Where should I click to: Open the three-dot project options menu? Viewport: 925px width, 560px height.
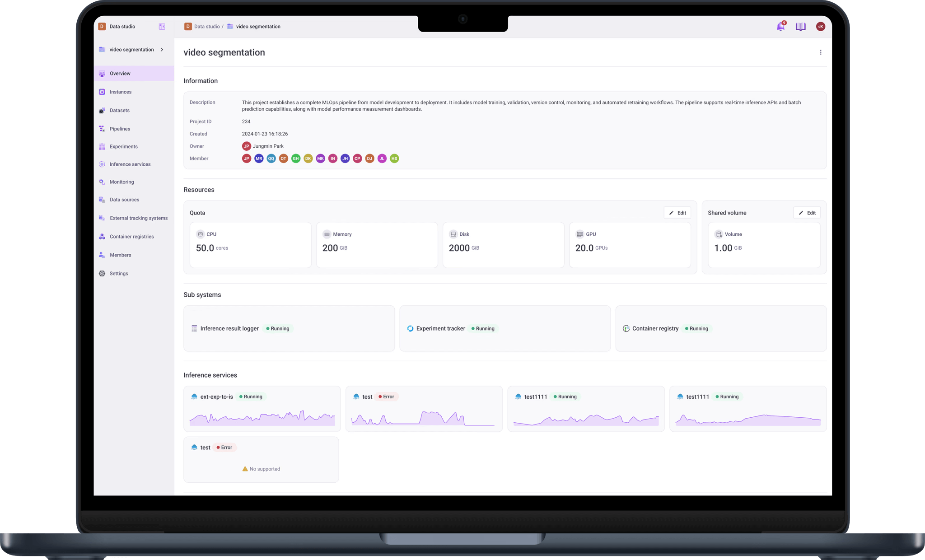pyautogui.click(x=820, y=52)
